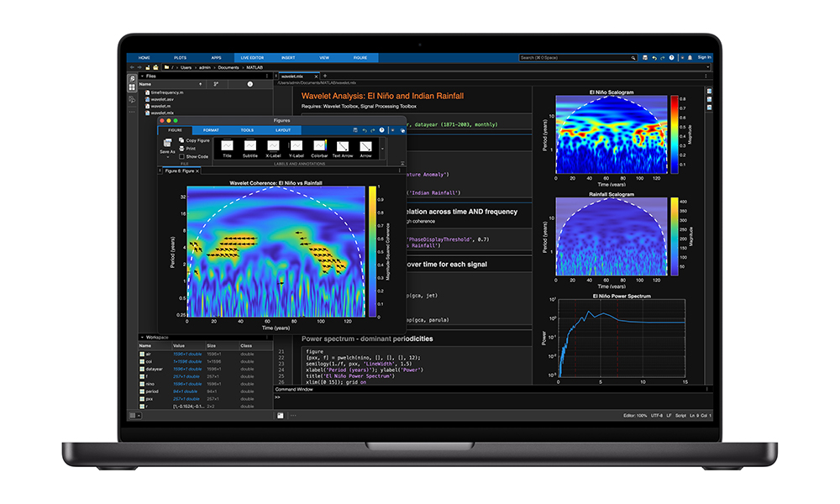840x504 pixels.
Task: Click the undo arrow in main toolbar
Action: [x=654, y=58]
